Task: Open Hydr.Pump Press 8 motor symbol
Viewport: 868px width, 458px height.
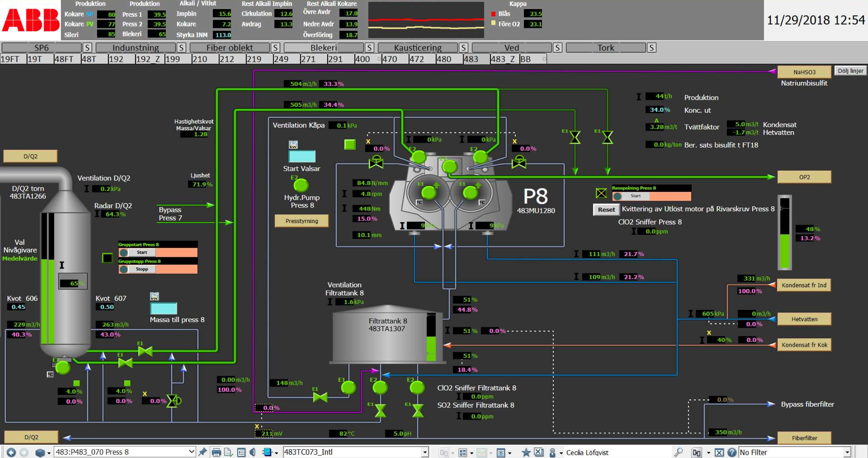Action: coord(301,185)
